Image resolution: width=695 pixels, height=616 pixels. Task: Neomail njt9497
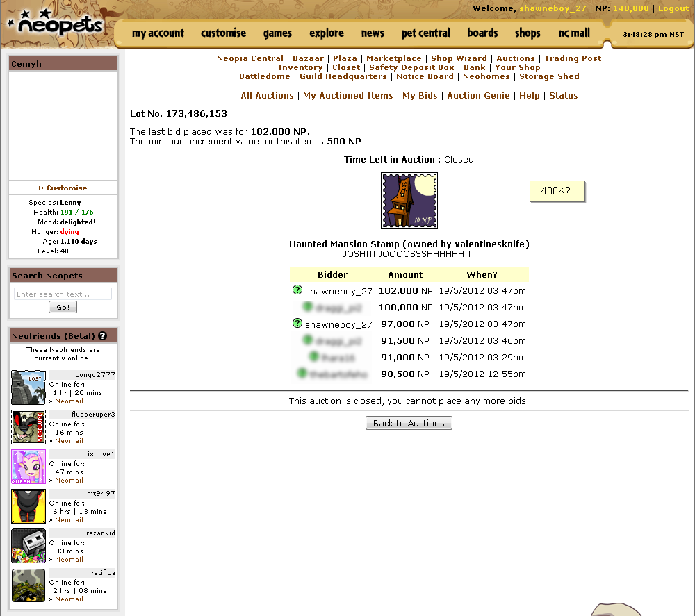coord(69,520)
